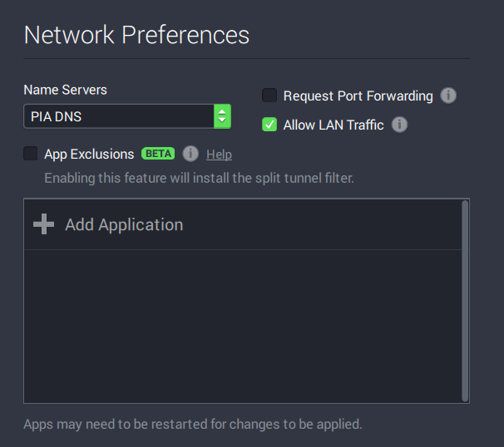Click the green dropdown arrows for Name Servers
The image size is (504, 447).
coord(222,116)
